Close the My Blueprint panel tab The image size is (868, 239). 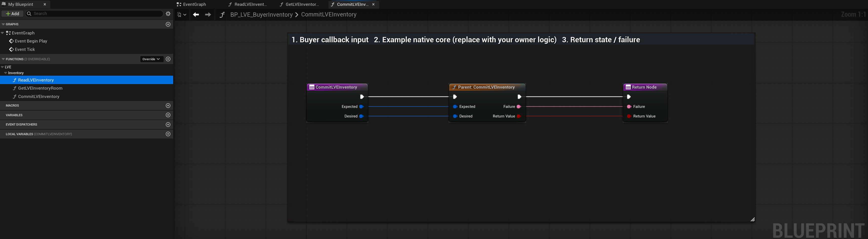45,4
